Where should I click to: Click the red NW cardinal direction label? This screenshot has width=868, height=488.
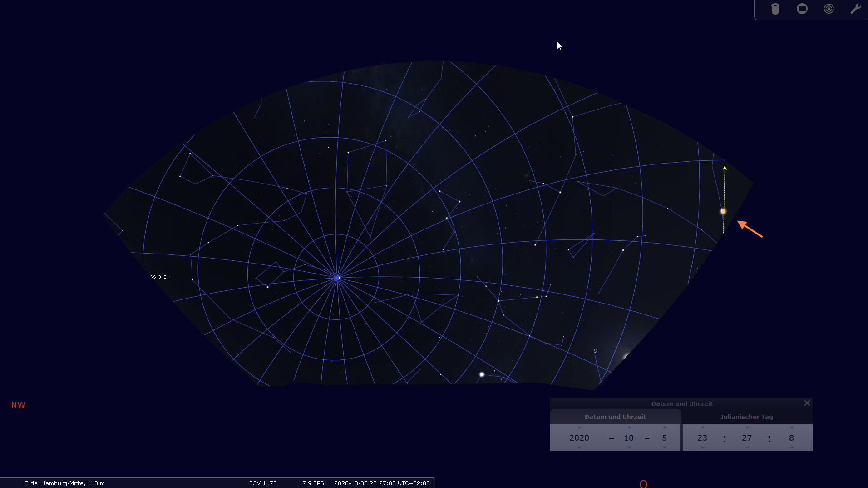(18, 405)
